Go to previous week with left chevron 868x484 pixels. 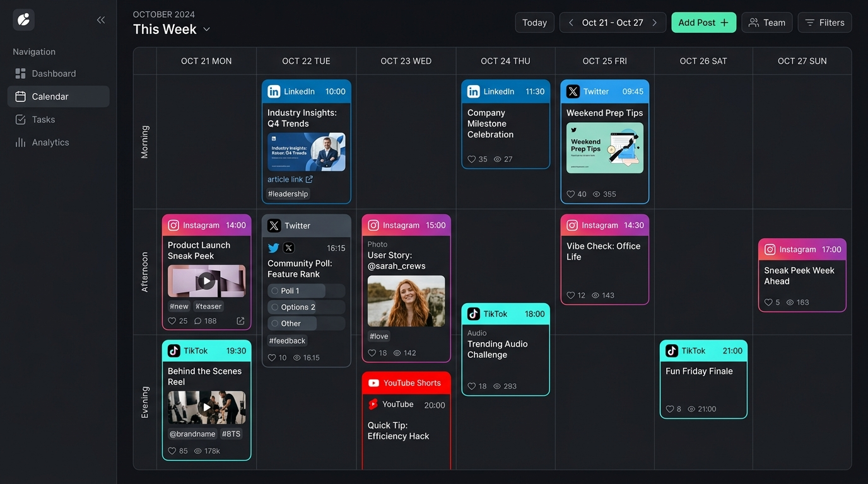(571, 23)
